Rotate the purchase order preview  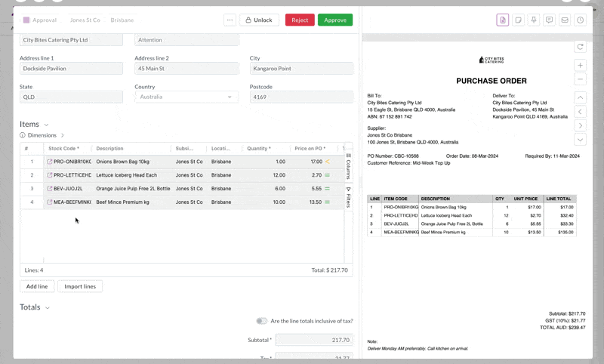pos(580,47)
